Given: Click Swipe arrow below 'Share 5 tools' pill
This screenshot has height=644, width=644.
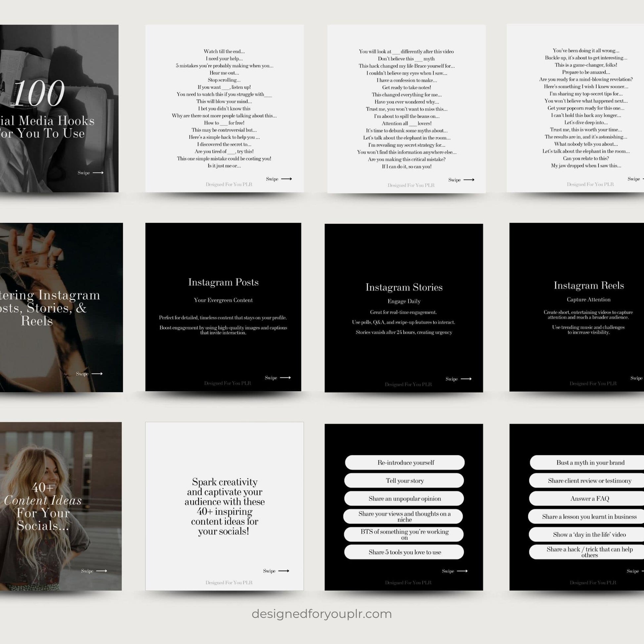Looking at the screenshot, I should tap(462, 571).
